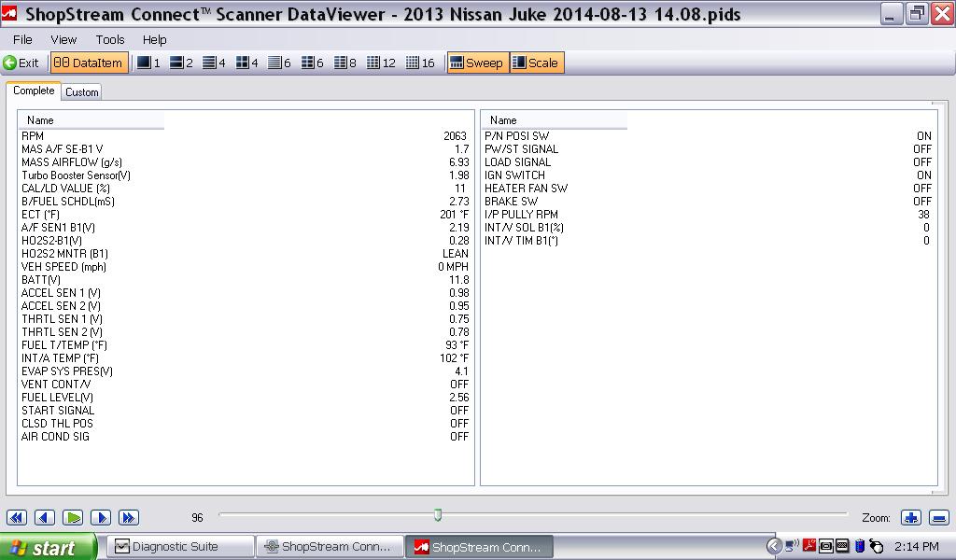Select the INT/V TIM B1(°) row

click(709, 241)
